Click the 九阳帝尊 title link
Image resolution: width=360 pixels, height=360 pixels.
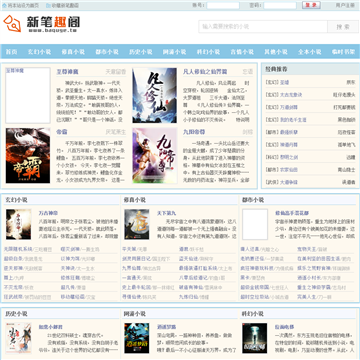[x=194, y=132]
